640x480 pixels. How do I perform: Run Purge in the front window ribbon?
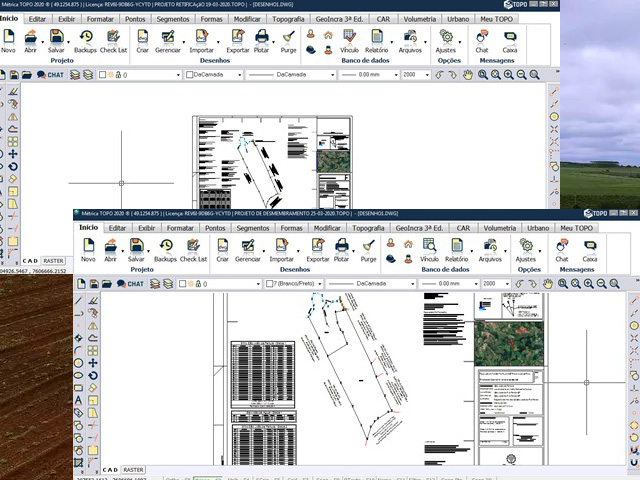(368, 249)
